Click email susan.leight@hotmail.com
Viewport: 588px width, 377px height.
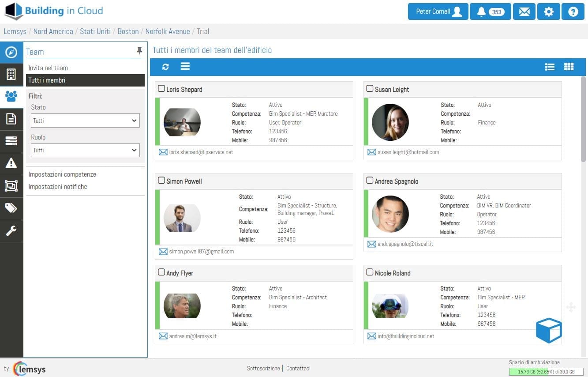(x=408, y=152)
